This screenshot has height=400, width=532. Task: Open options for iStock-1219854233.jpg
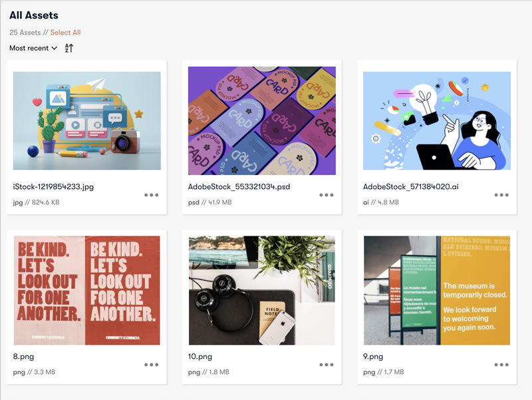tap(152, 195)
